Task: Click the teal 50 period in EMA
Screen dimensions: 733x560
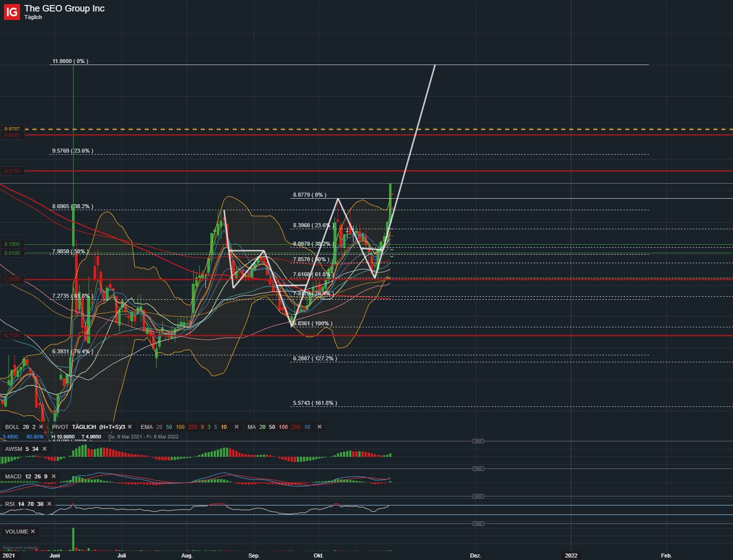Action: (169, 427)
